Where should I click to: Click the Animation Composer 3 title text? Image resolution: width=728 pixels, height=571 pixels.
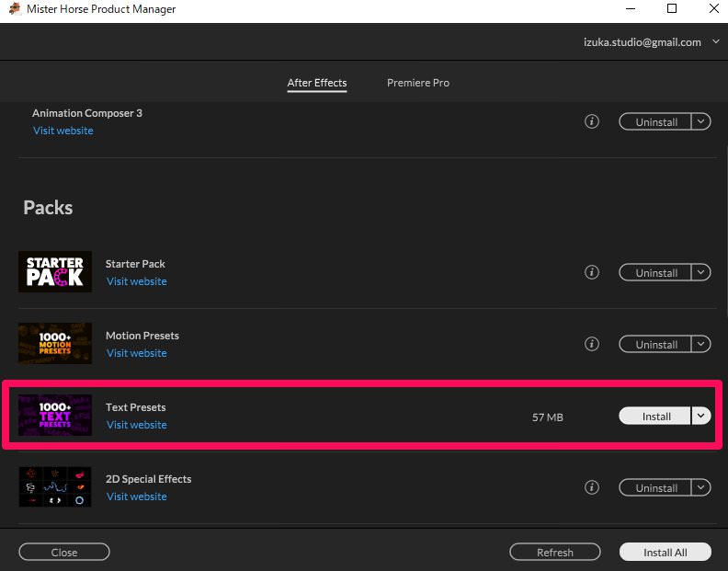tap(87, 113)
